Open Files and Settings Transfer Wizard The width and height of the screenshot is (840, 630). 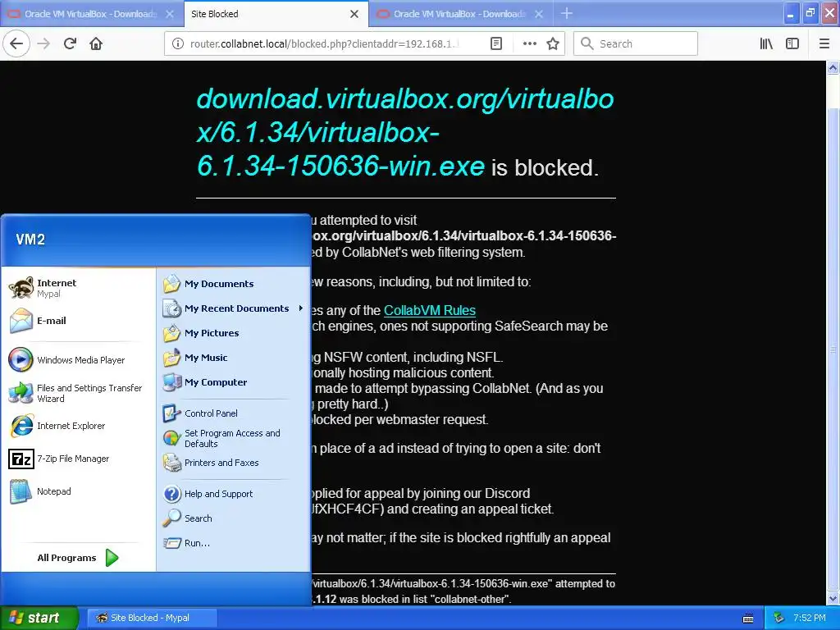click(x=78, y=393)
